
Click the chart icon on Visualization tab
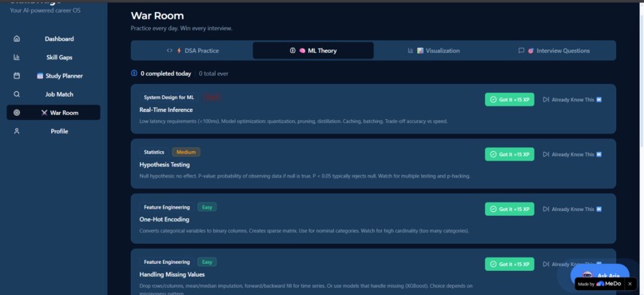[x=411, y=50]
